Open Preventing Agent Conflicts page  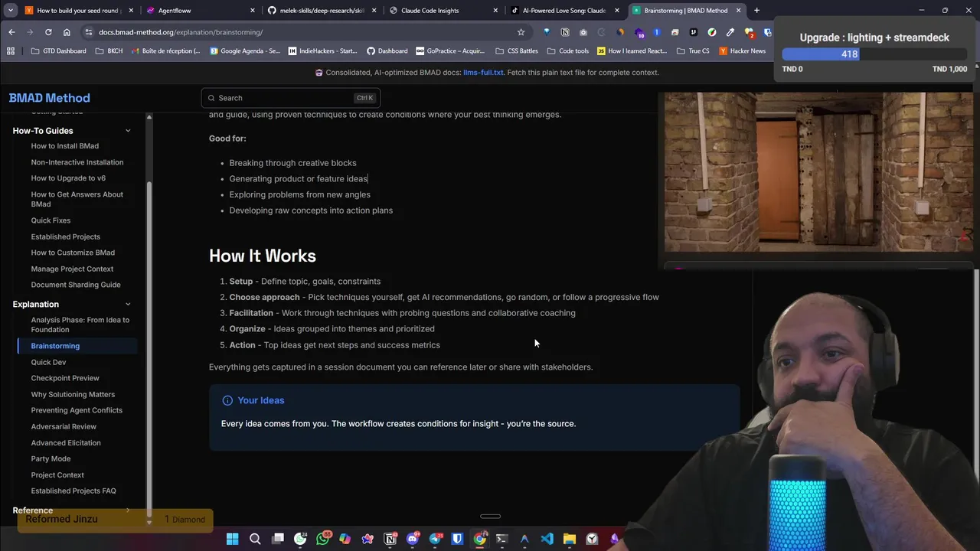[77, 410]
